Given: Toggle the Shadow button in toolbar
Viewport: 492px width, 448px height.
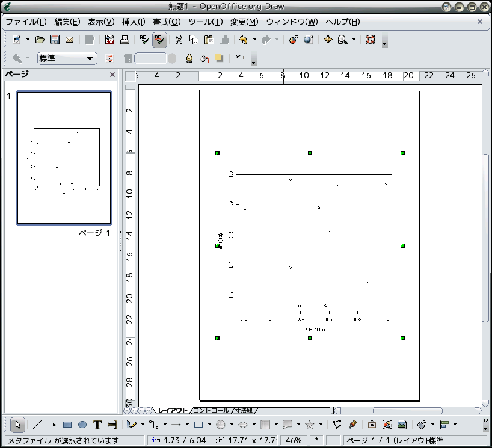Looking at the screenshot, I should (x=219, y=58).
